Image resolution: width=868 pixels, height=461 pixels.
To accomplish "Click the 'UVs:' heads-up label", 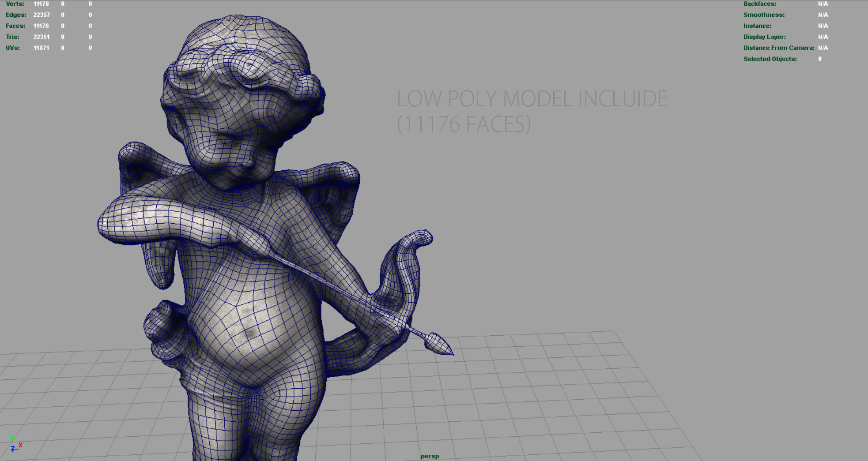I will [x=13, y=48].
